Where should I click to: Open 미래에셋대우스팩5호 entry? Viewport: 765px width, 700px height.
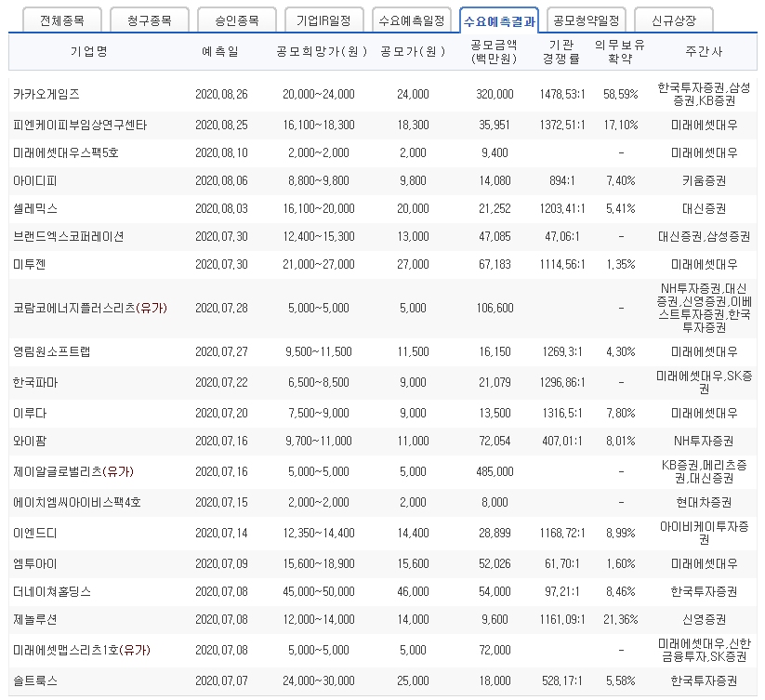pyautogui.click(x=66, y=152)
